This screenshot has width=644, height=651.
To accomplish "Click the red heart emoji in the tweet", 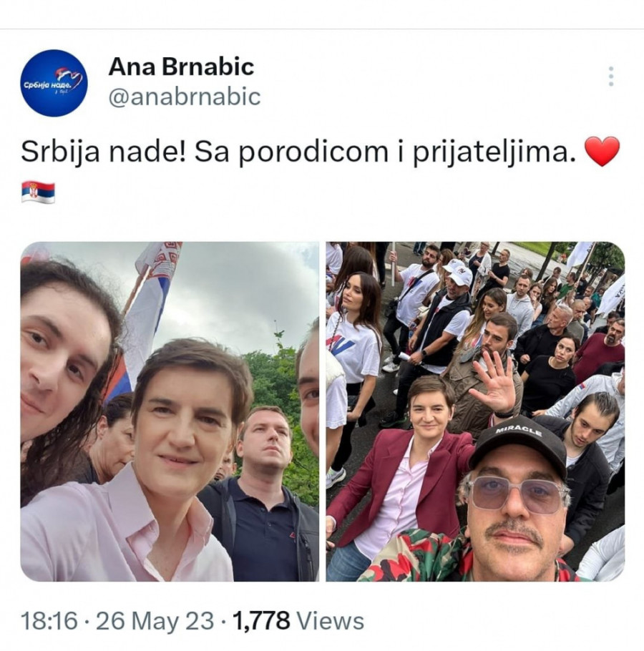I will coord(602,152).
